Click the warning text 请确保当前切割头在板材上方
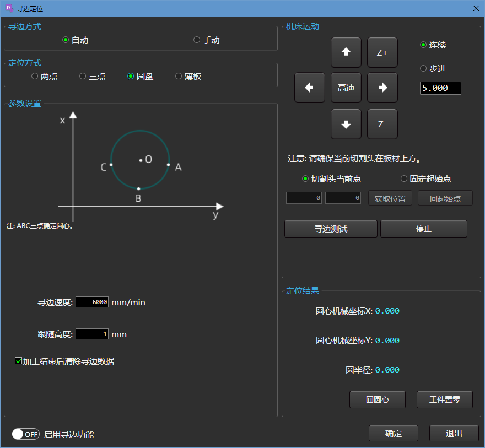This screenshot has height=448, width=485. point(365,159)
